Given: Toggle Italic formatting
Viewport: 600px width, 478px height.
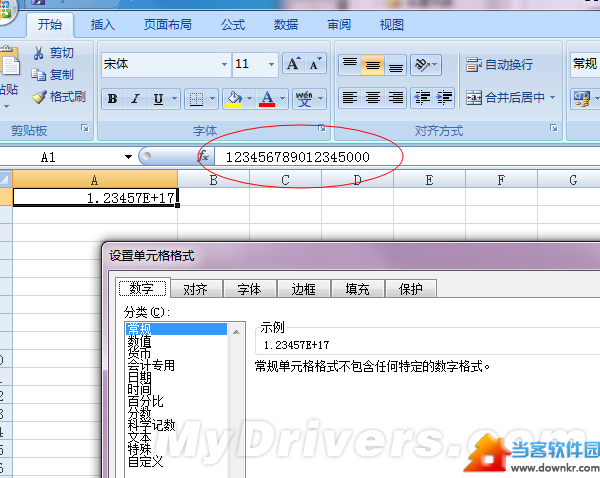Looking at the screenshot, I should click(x=135, y=99).
